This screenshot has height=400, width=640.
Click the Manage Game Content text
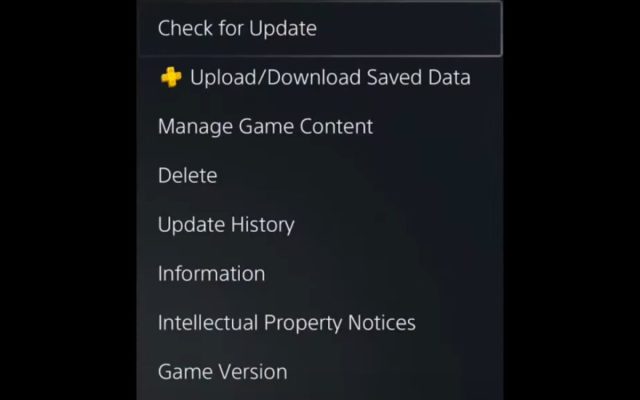265,126
